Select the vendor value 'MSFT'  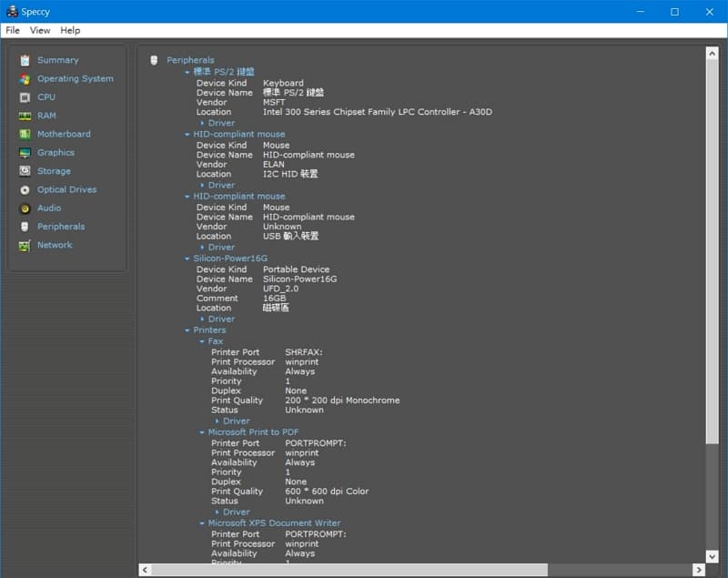(x=274, y=102)
